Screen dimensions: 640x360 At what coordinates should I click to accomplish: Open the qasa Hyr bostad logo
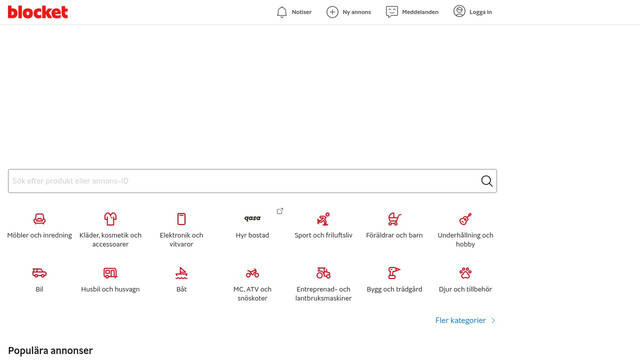pos(252,218)
